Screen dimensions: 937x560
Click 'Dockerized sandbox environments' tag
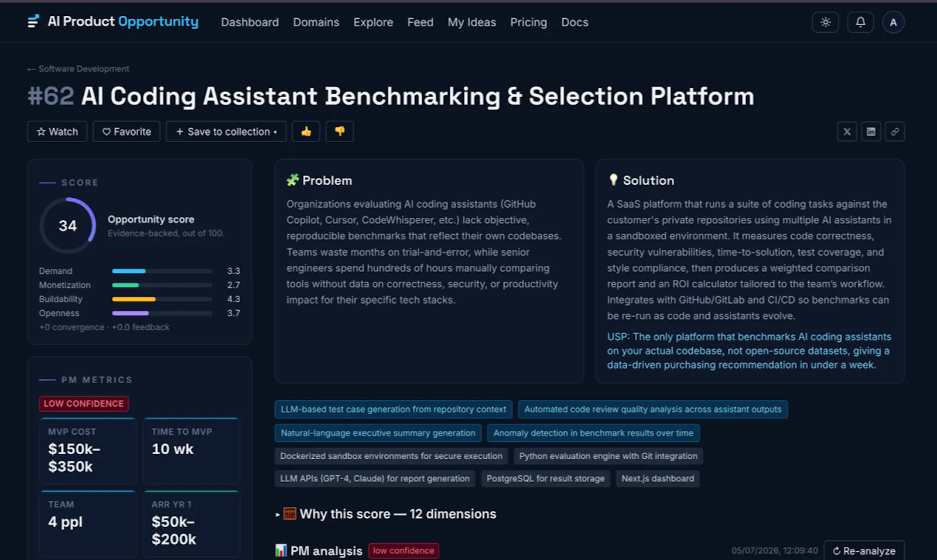[391, 456]
